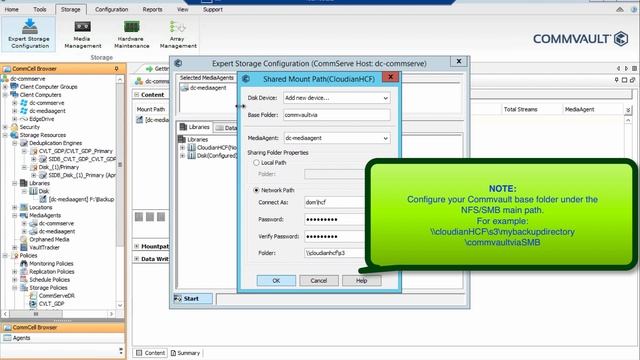640x360 pixels.
Task: Expand Disk(Configured) library node
Action: 182,156
